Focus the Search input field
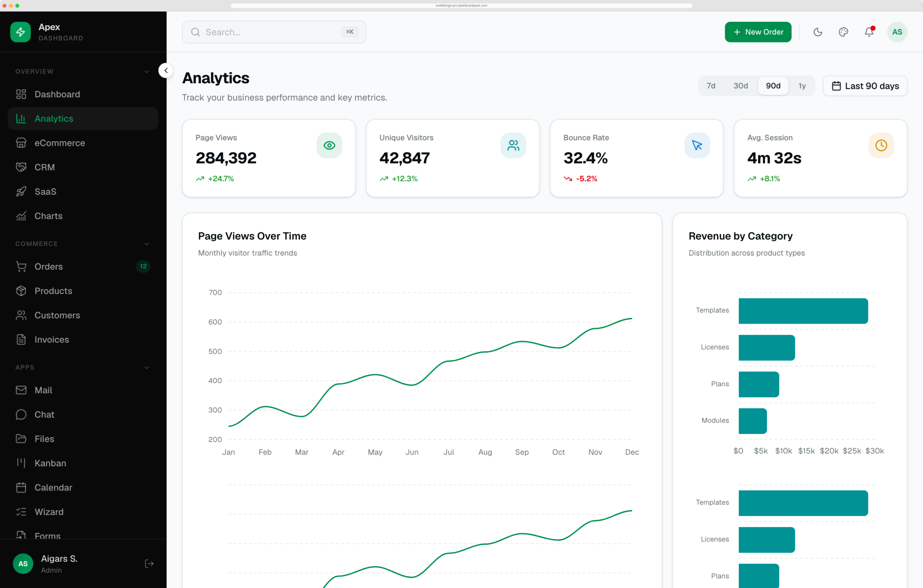The image size is (923, 588). pos(274,32)
